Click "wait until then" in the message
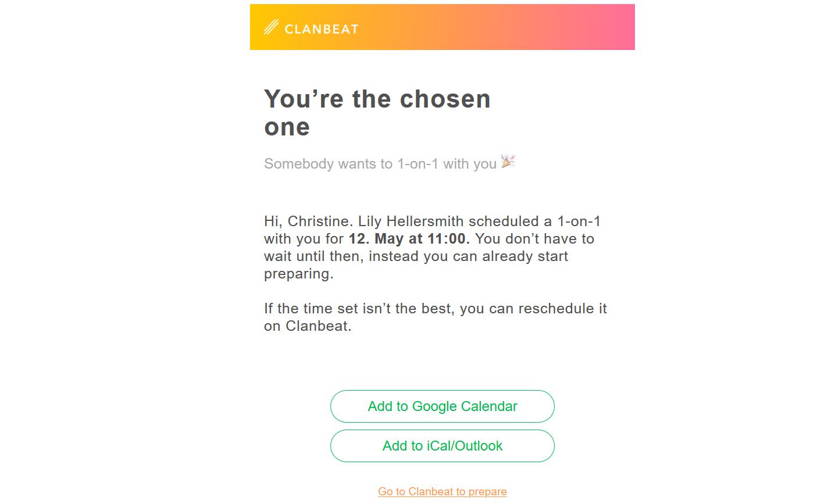Image resolution: width=835 pixels, height=504 pixels. tap(313, 256)
